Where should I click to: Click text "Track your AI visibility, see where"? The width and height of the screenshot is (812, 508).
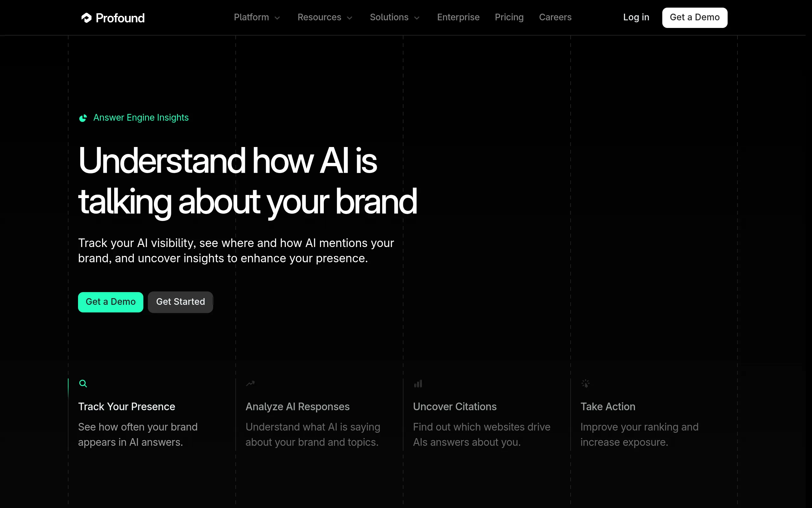click(x=166, y=243)
